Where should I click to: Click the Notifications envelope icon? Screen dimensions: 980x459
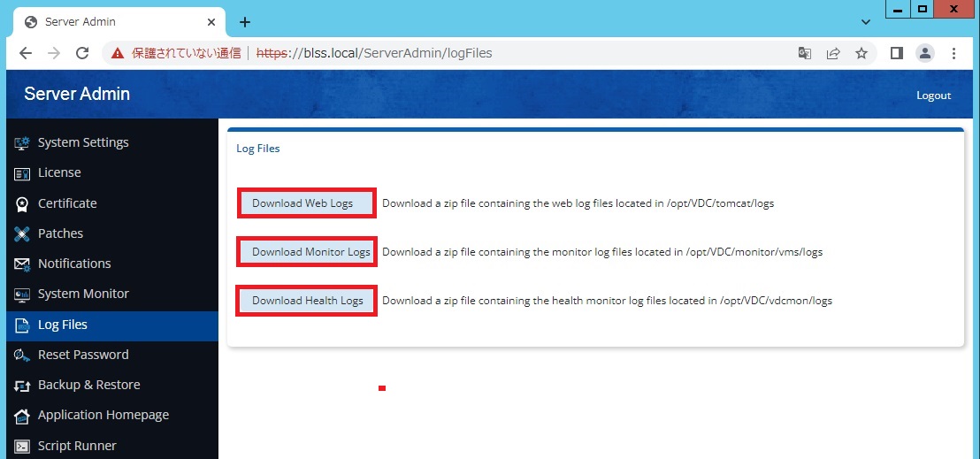click(22, 264)
